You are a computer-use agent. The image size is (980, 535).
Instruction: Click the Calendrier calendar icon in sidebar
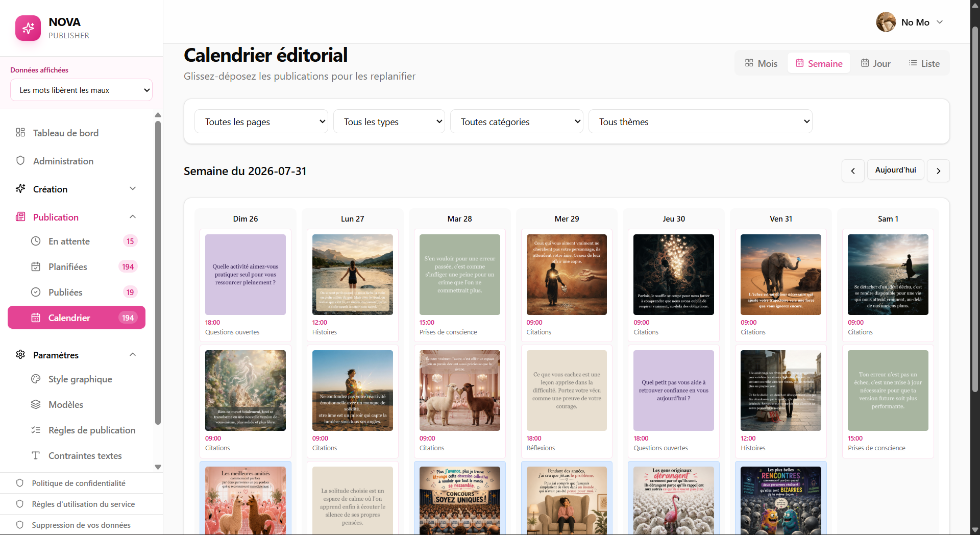coord(36,318)
